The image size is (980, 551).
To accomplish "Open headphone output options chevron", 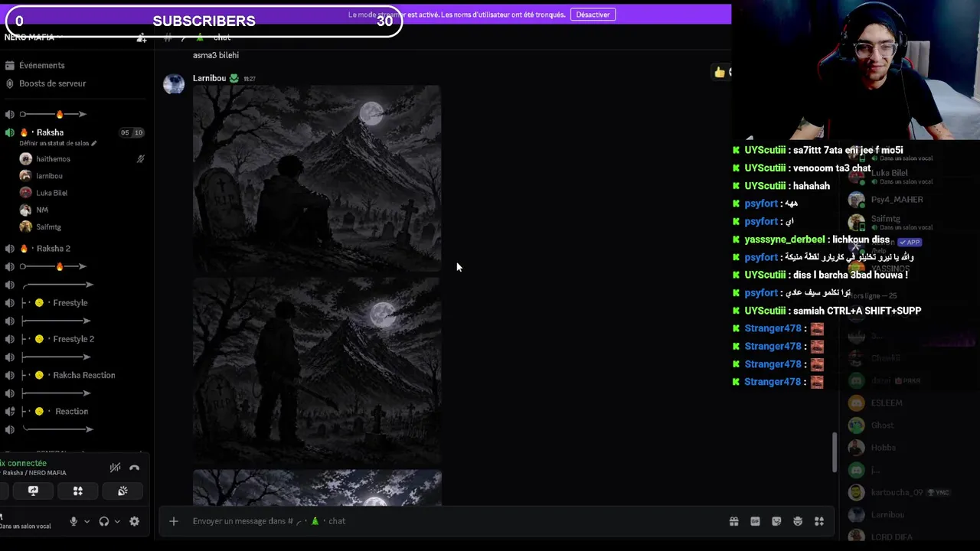I will pyautogui.click(x=117, y=521).
